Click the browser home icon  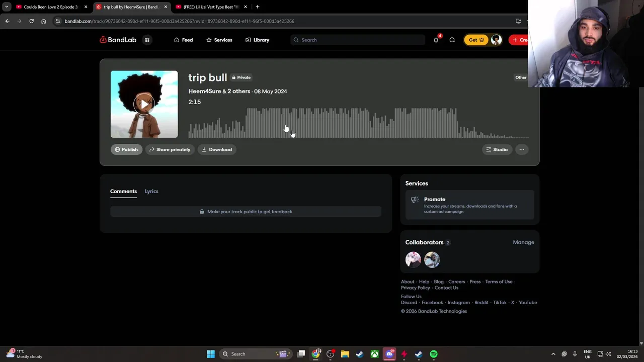[43, 21]
